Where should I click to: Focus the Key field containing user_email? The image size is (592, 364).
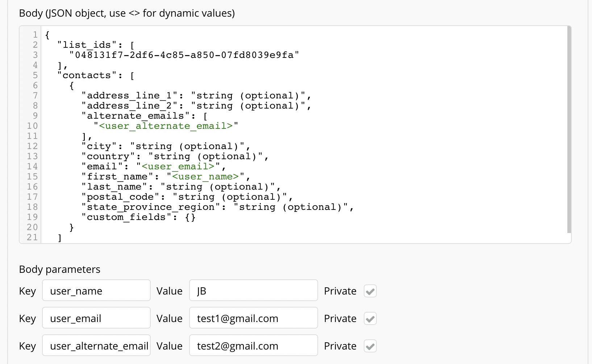pyautogui.click(x=96, y=318)
